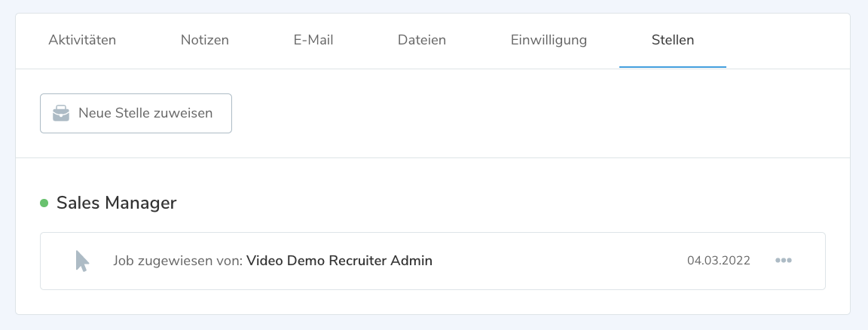This screenshot has width=868, height=330.
Task: Click the briefcase icon on the assign button
Action: [x=61, y=114]
